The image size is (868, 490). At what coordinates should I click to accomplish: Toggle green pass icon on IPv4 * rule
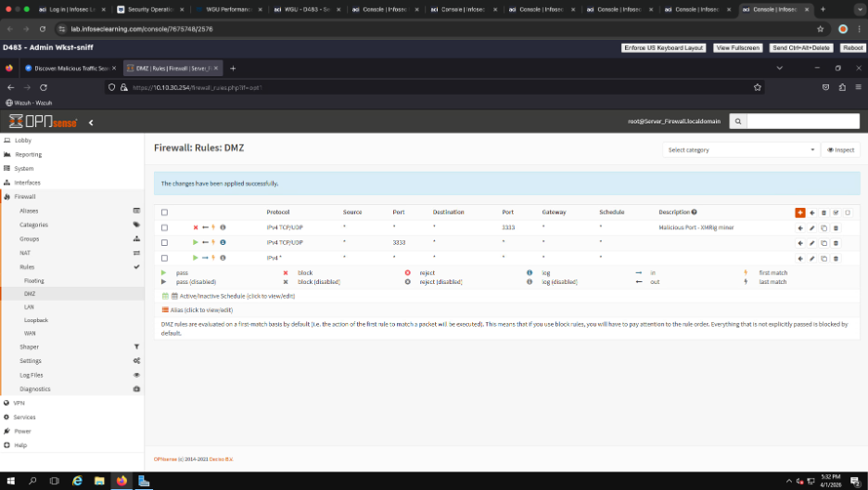196,258
